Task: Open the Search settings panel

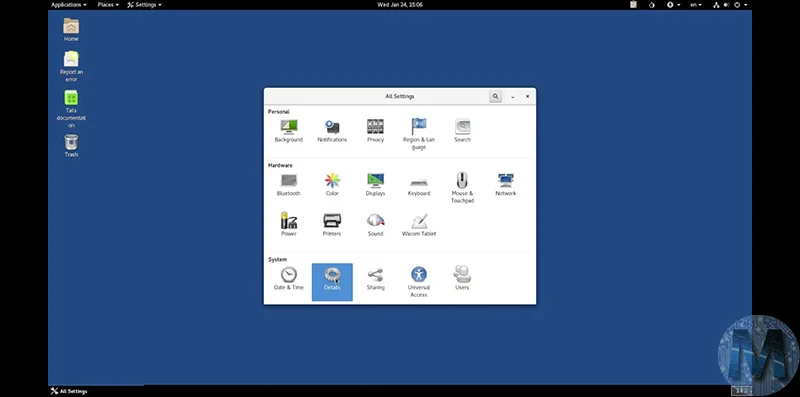Action: (462, 131)
